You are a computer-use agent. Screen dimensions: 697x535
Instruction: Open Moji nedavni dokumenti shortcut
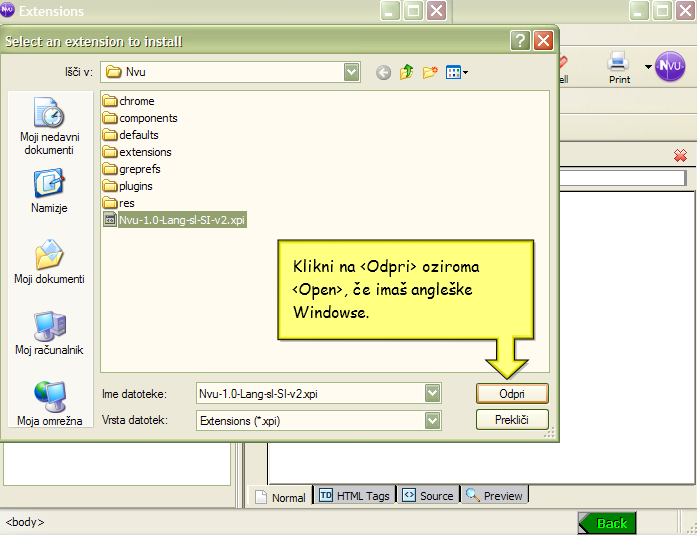point(49,127)
